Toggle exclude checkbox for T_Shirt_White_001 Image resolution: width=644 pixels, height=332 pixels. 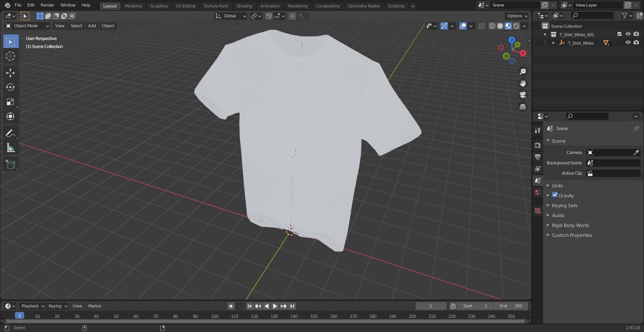pos(619,34)
